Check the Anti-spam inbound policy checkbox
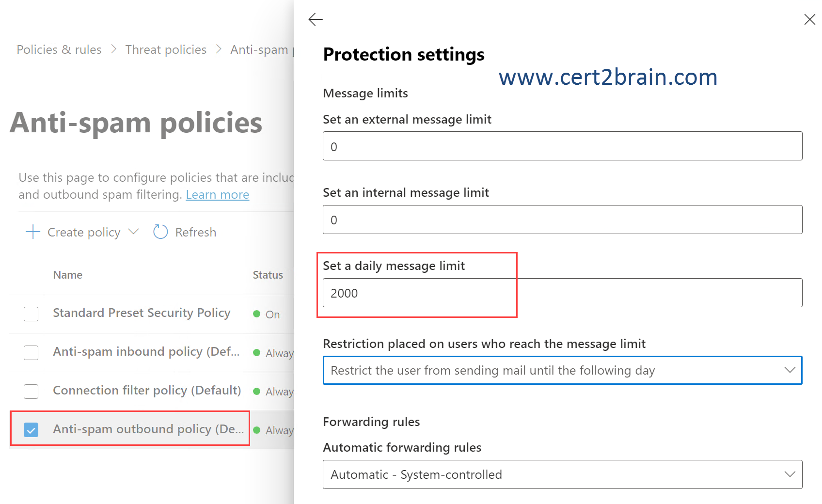This screenshot has height=504, width=822. point(31,352)
